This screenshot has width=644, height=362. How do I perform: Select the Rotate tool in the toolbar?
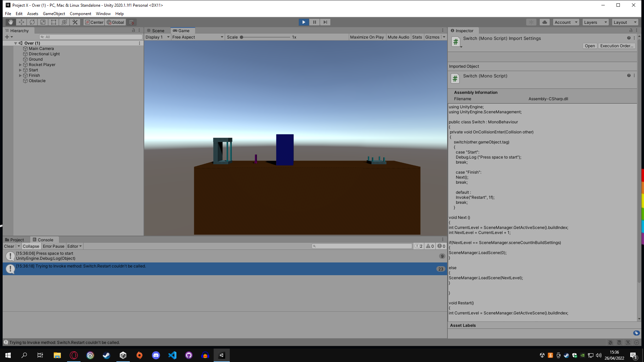click(32, 22)
